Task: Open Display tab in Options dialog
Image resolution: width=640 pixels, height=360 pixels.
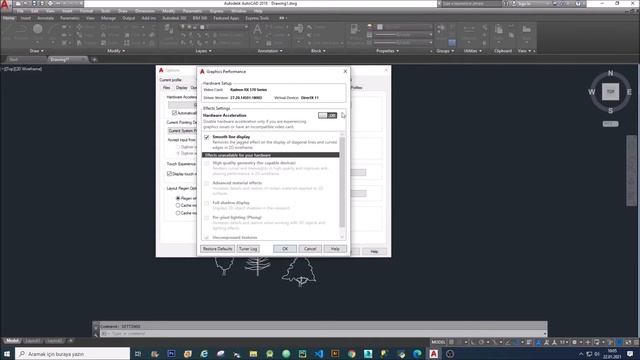Action: click(182, 88)
